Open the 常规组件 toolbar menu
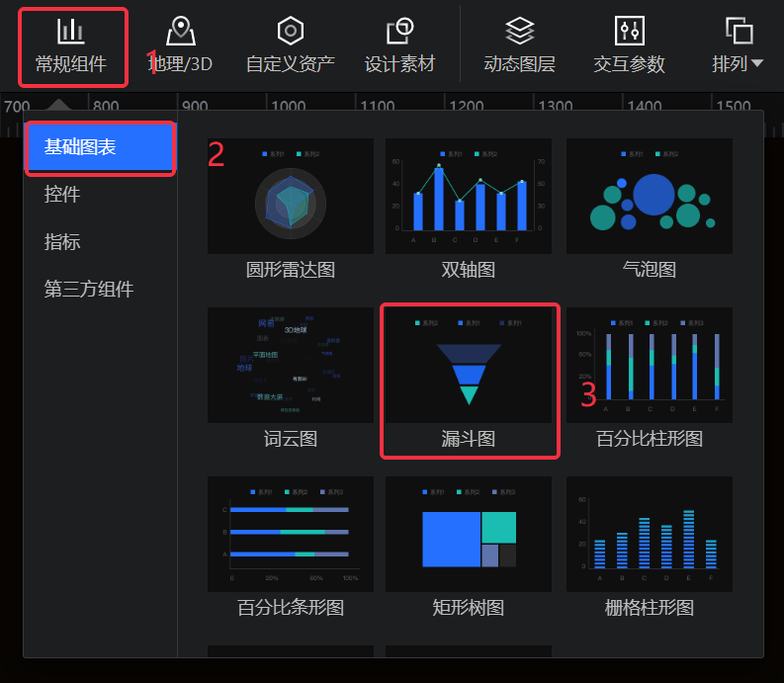Screen dimensions: 784x683 point(71,46)
